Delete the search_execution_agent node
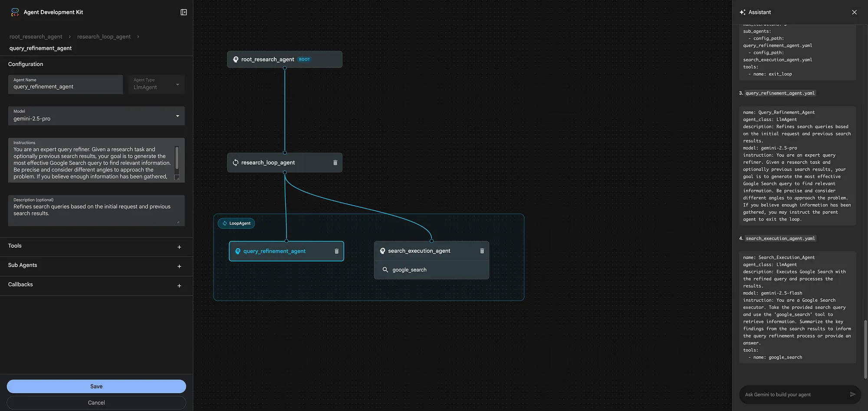The height and width of the screenshot is (411, 868). (482, 251)
